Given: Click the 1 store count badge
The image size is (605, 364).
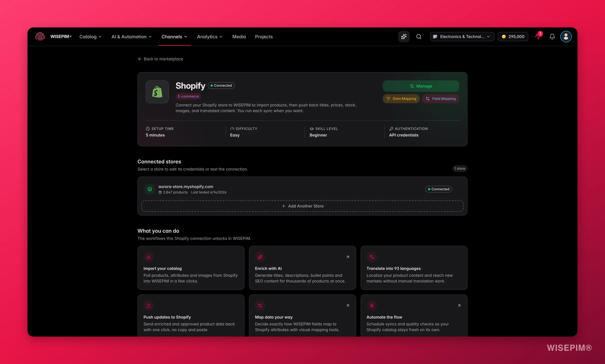Looking at the screenshot, I should 460,169.
